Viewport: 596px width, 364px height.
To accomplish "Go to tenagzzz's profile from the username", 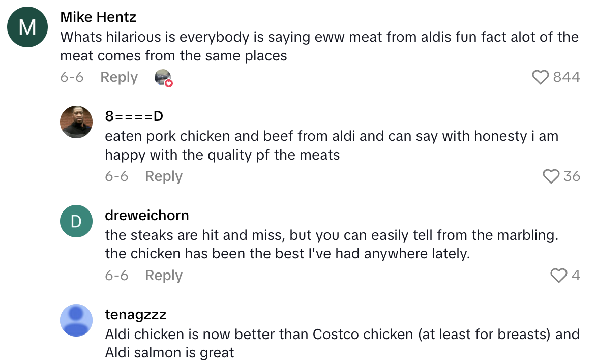I will click(135, 315).
